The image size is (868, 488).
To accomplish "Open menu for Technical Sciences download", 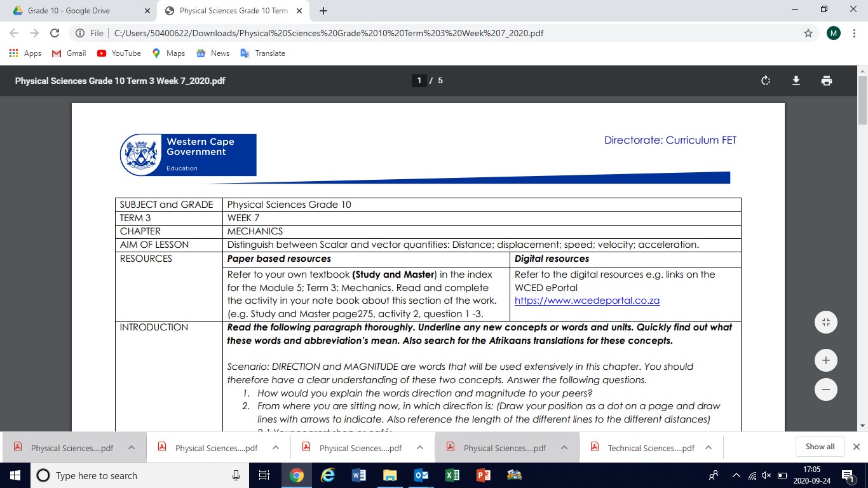I will pos(709,447).
